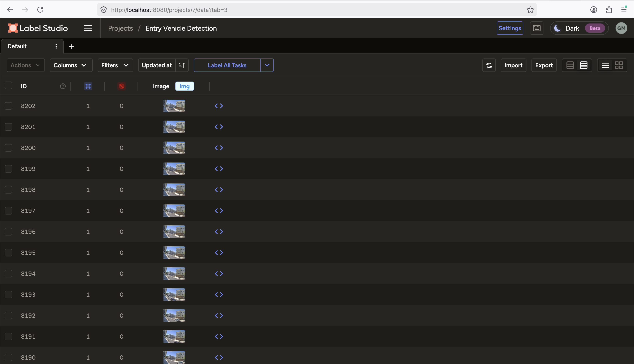Image resolution: width=634 pixels, height=364 pixels.
Task: Check the box for task 8201
Action: point(9,127)
